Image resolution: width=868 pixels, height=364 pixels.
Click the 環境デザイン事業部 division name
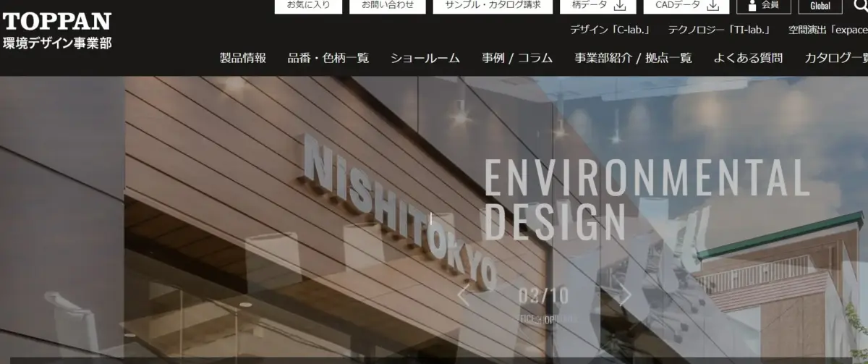click(x=57, y=43)
